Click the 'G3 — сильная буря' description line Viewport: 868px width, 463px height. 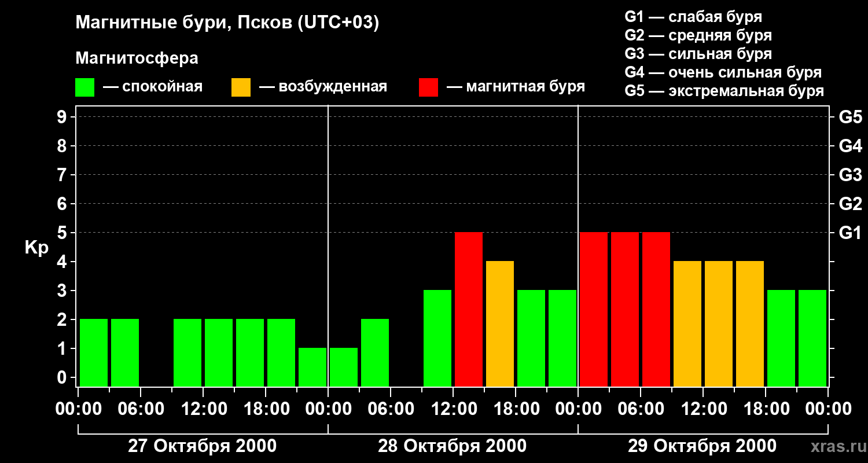[x=698, y=54]
